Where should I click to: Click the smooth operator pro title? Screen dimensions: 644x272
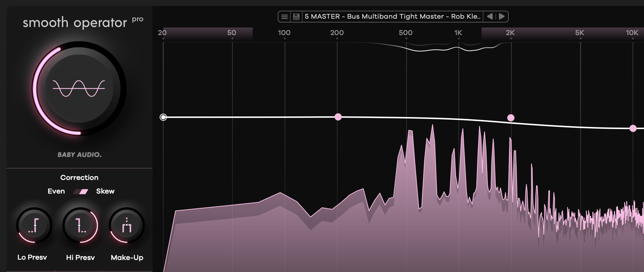[x=83, y=22]
